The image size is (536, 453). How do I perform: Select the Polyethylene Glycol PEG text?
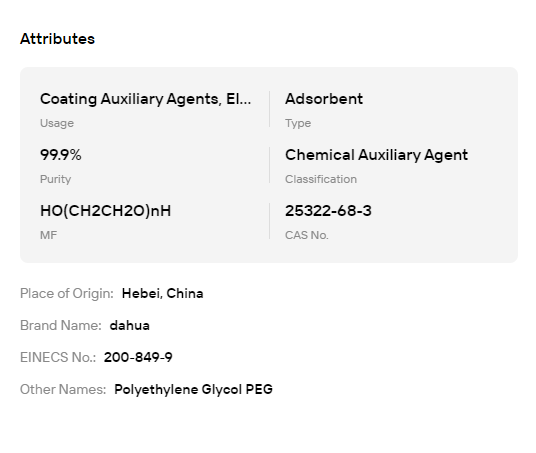pyautogui.click(x=193, y=389)
